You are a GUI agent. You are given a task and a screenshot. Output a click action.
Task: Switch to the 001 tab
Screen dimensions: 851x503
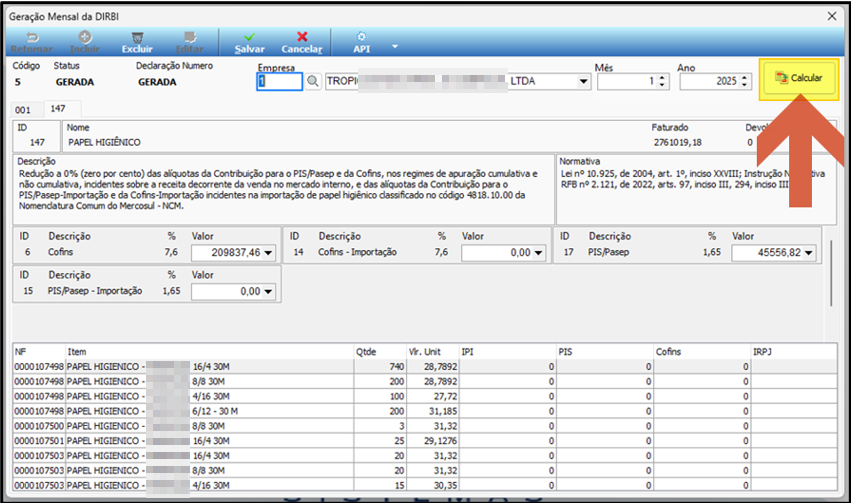[23, 110]
